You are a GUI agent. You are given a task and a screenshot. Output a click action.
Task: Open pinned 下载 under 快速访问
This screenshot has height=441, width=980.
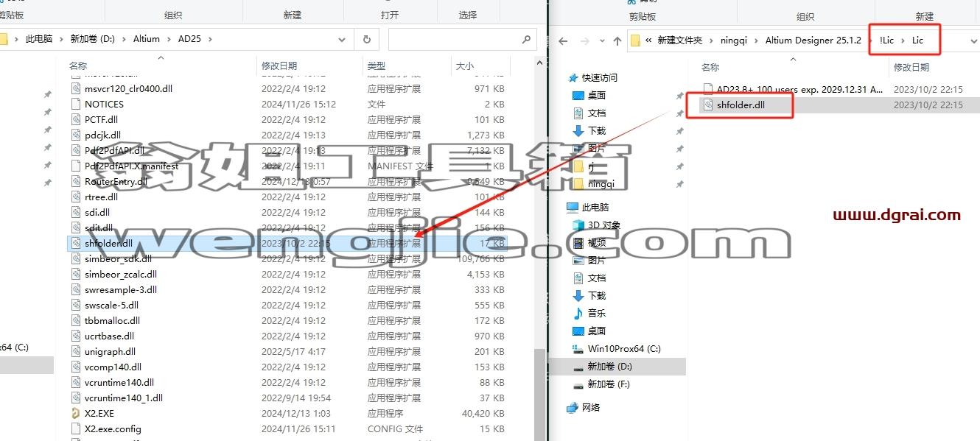tap(596, 130)
